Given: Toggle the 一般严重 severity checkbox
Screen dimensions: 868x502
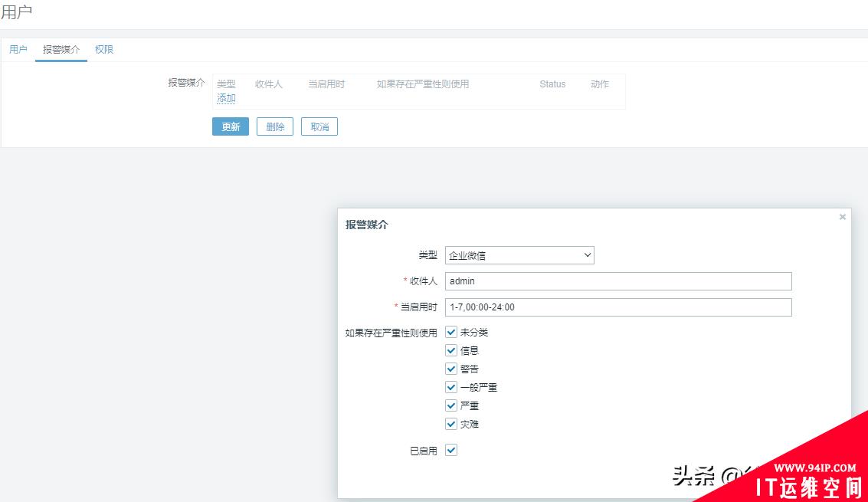Looking at the screenshot, I should 451,387.
